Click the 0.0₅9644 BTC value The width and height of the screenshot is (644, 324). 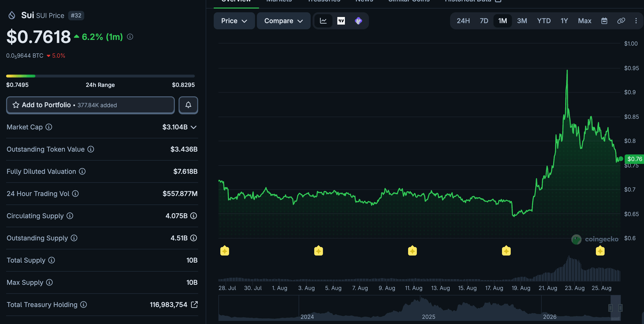pyautogui.click(x=25, y=56)
